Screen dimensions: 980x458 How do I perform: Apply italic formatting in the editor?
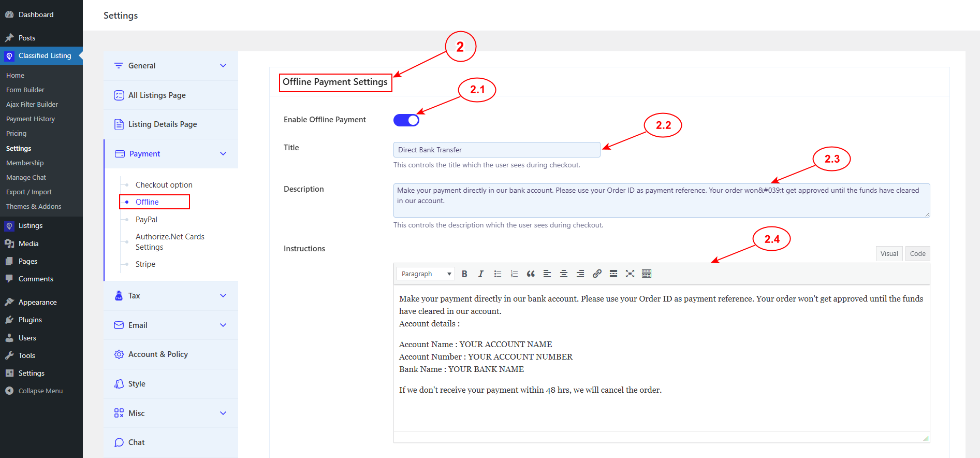[481, 274]
